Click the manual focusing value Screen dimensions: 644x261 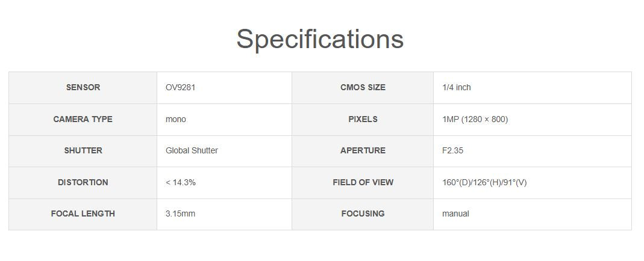point(455,213)
